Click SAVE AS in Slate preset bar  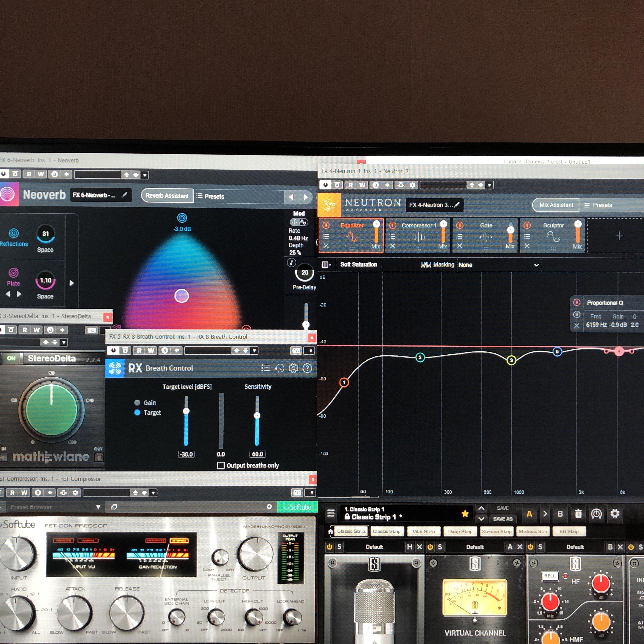503,519
